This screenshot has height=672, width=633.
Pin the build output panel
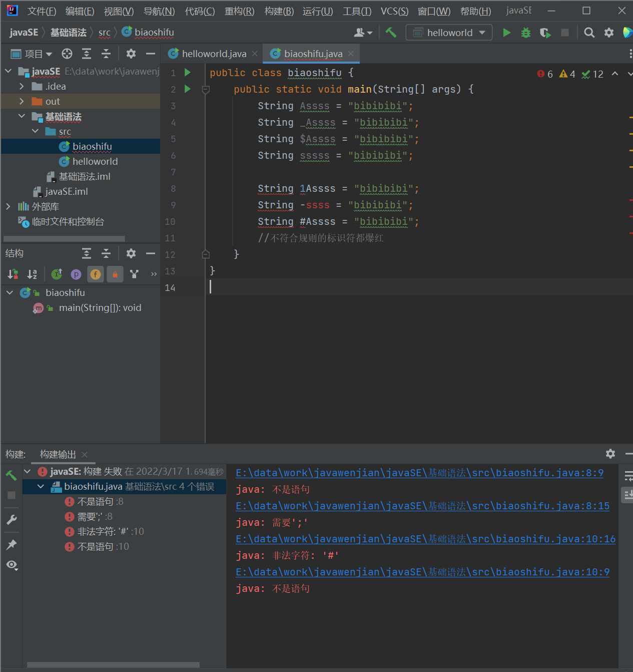pos(12,544)
